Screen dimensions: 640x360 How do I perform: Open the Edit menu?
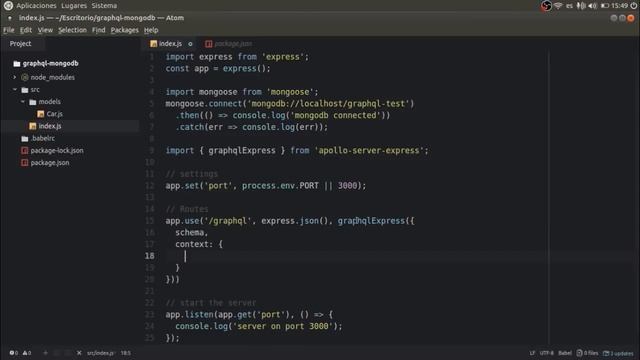point(26,30)
